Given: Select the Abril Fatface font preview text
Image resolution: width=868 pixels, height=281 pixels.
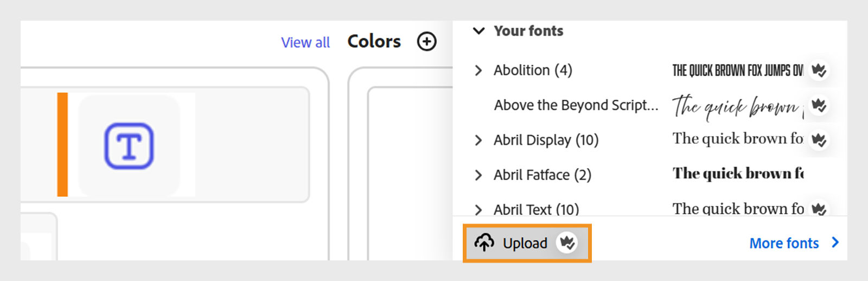Looking at the screenshot, I should [x=738, y=174].
